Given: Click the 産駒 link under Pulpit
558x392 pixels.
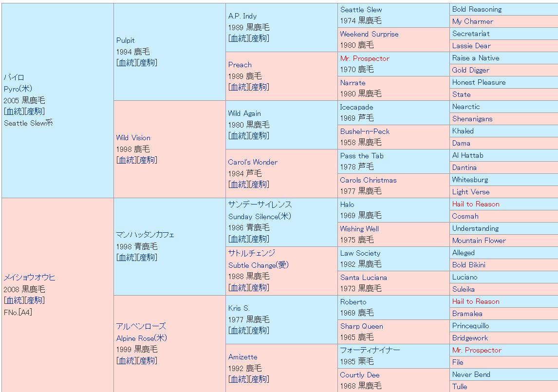Looking at the screenshot, I should (148, 62).
